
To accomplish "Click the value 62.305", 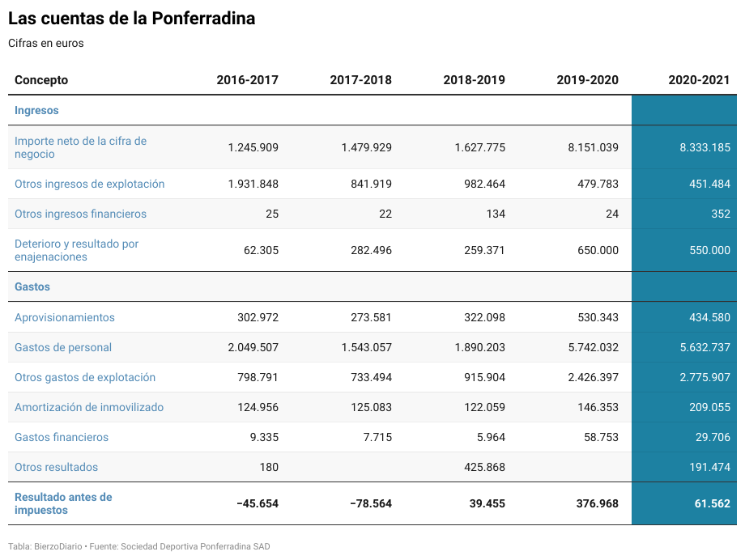I will coord(261,250).
